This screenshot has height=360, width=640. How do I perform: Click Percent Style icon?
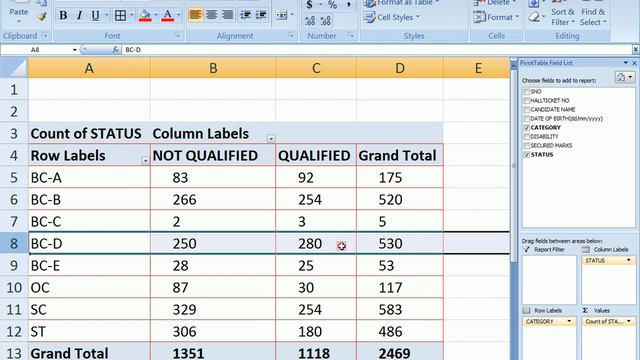[x=333, y=5]
